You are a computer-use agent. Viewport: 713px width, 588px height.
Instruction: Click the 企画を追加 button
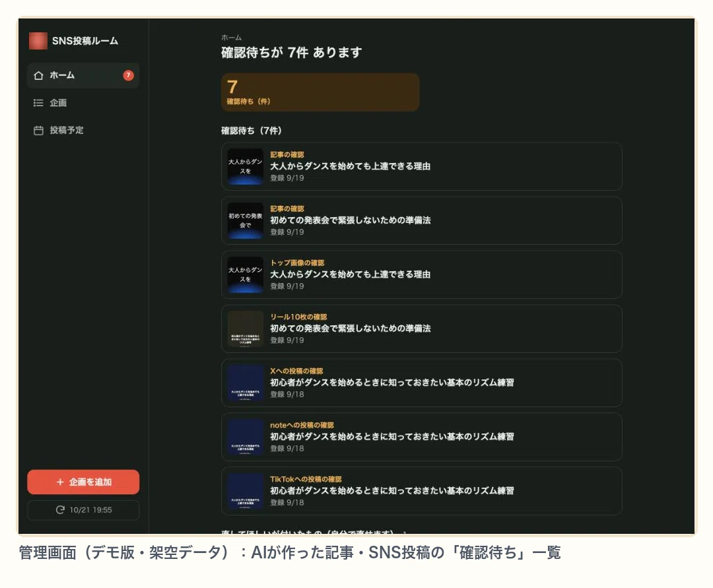pos(83,482)
